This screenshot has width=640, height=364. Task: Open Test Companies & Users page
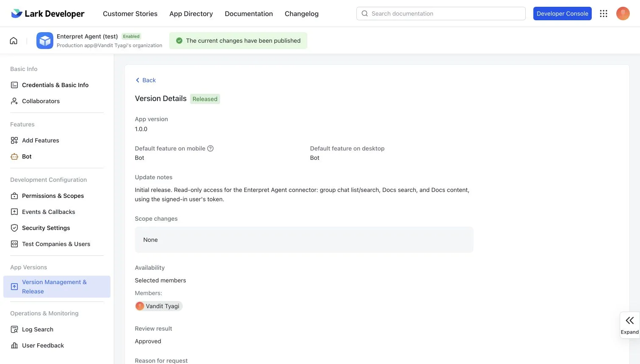pos(57,244)
